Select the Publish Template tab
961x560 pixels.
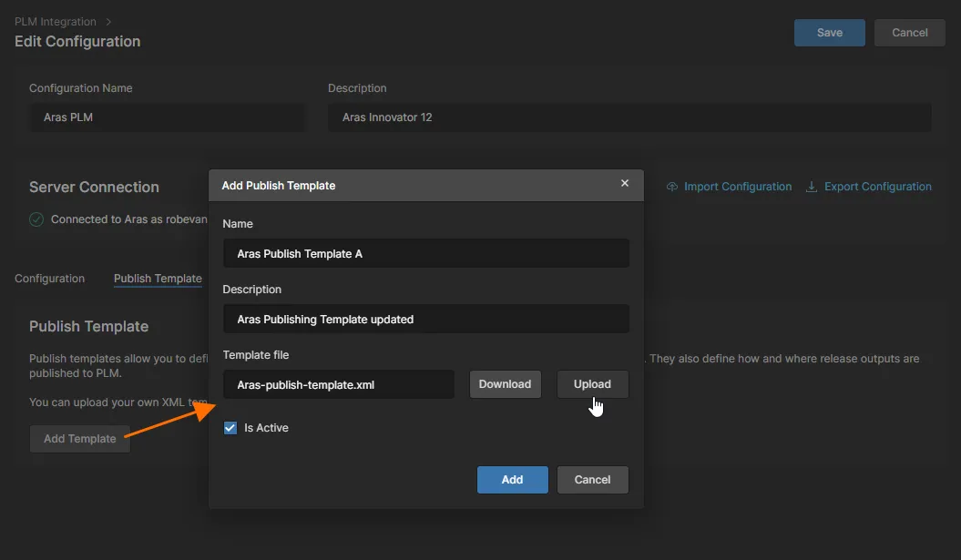[x=158, y=279]
